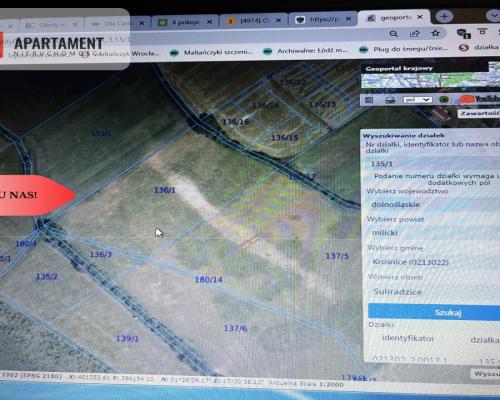Click the blue Szukaj button
The height and width of the screenshot is (400, 500).
(434, 312)
